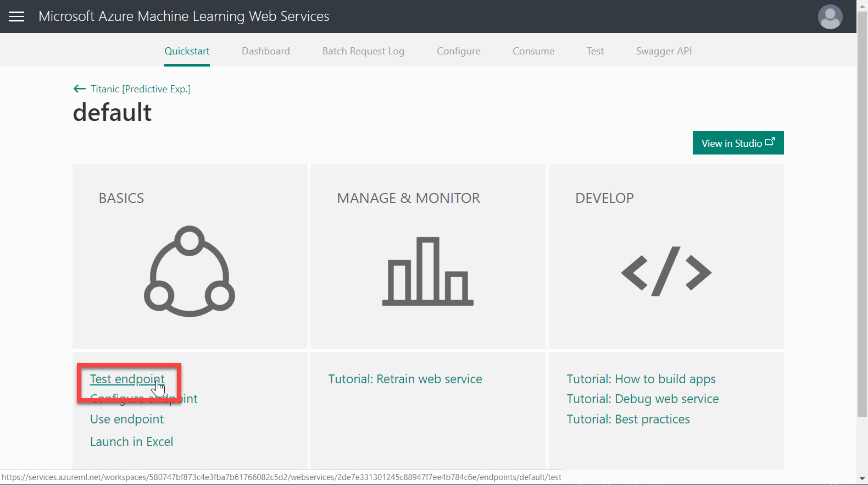Screen dimensions: 868x485
Task: Click the Develop code brackets icon
Action: coord(666,271)
